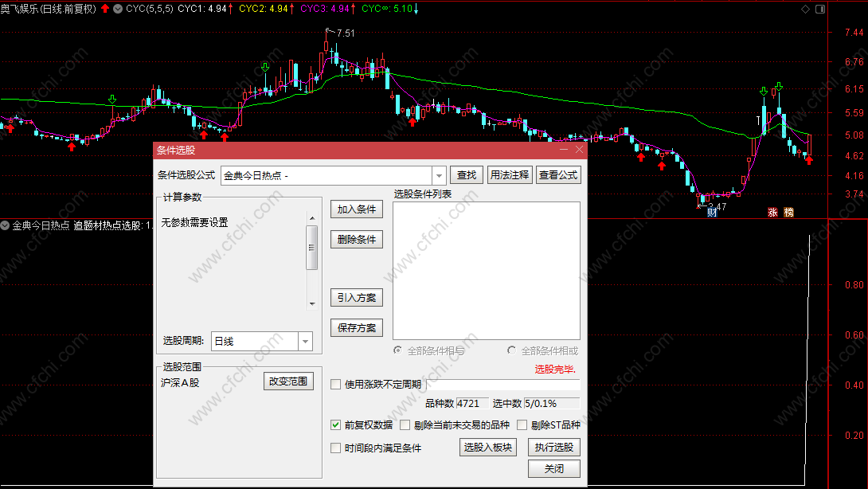Click the 用法注释 button
Viewport: 868px width, 489px height.
coord(510,175)
